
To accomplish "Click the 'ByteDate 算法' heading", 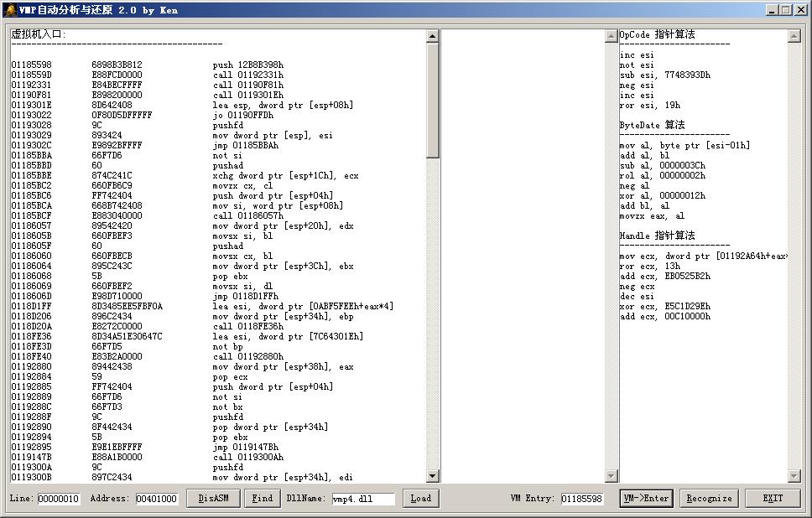I will (x=652, y=125).
